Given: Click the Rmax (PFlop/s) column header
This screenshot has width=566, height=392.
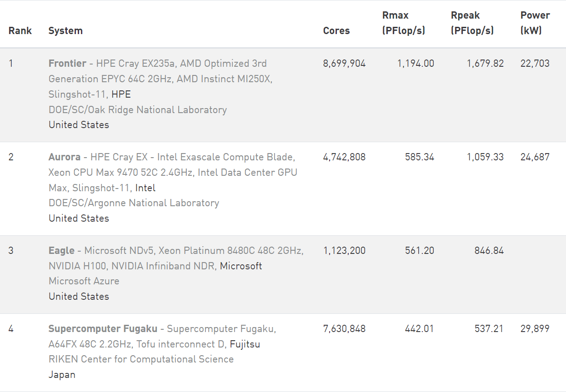Looking at the screenshot, I should tap(404, 23).
